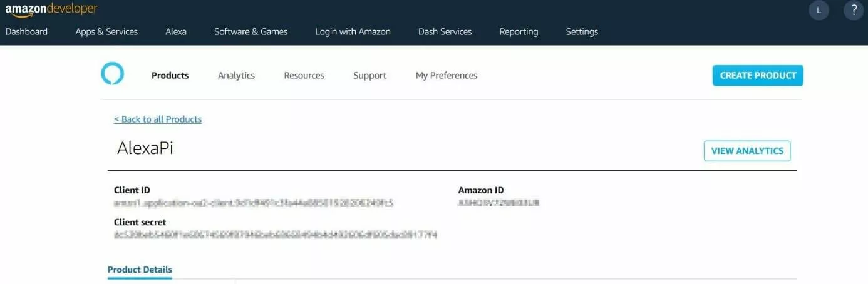868x284 pixels.
Task: Click the VIEW ANALYTICS button
Action: (x=747, y=151)
